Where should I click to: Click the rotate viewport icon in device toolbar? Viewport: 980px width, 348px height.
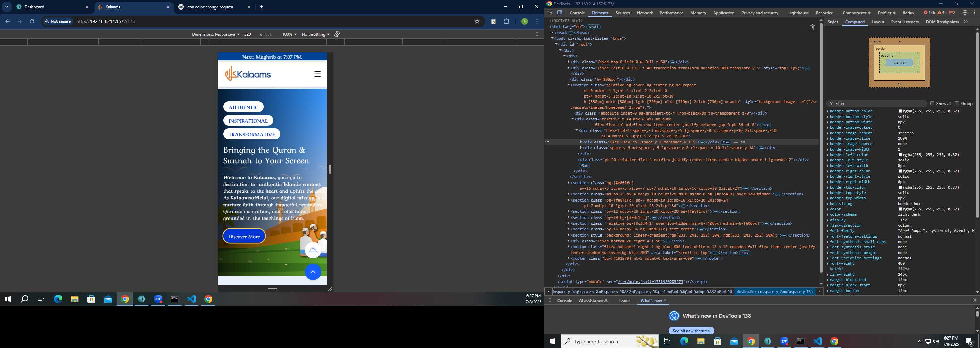[x=337, y=34]
